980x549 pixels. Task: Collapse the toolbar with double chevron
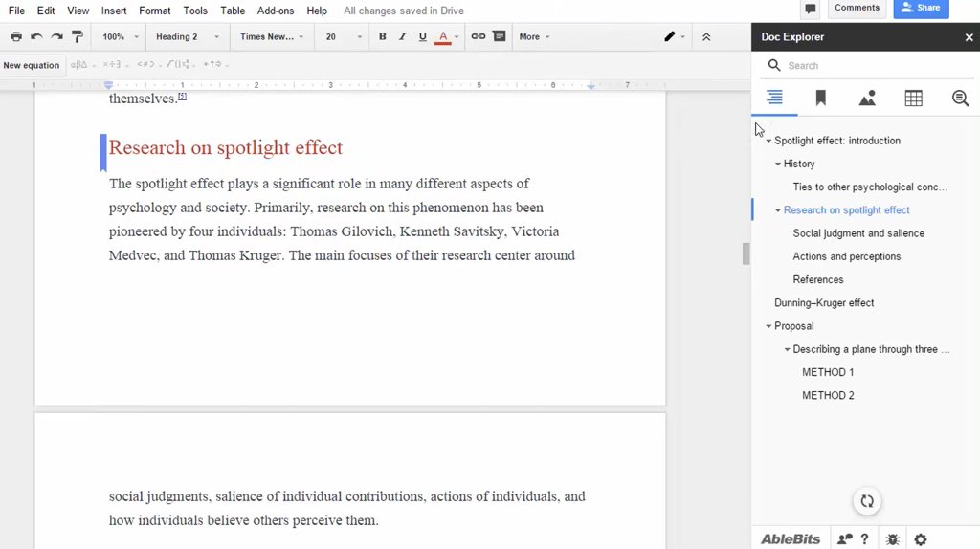[x=706, y=37]
